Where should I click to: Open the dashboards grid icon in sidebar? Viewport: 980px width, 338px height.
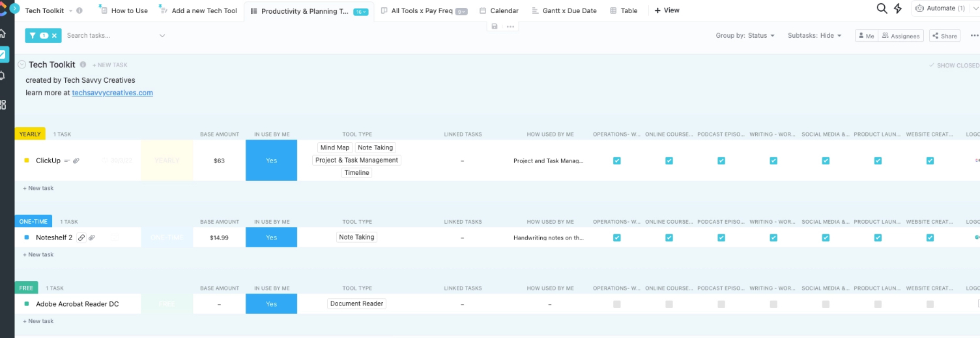(3, 104)
